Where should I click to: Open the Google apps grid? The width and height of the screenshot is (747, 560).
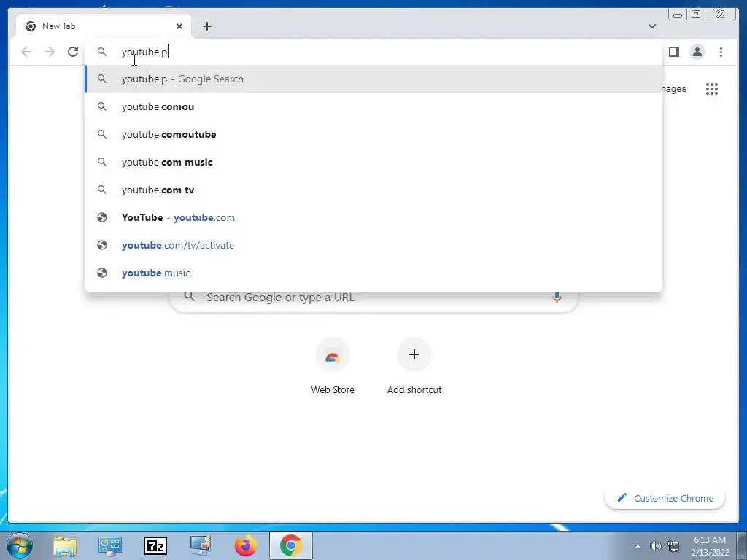712,89
